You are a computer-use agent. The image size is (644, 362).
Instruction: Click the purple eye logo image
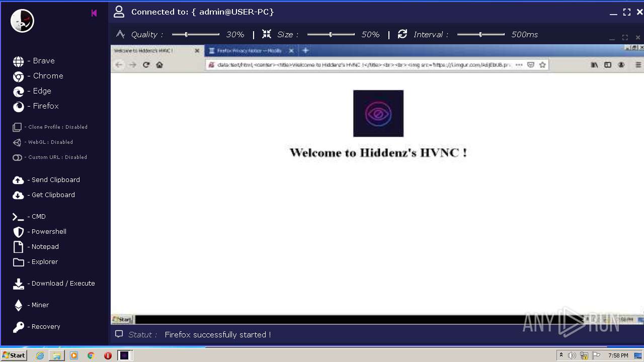(378, 114)
